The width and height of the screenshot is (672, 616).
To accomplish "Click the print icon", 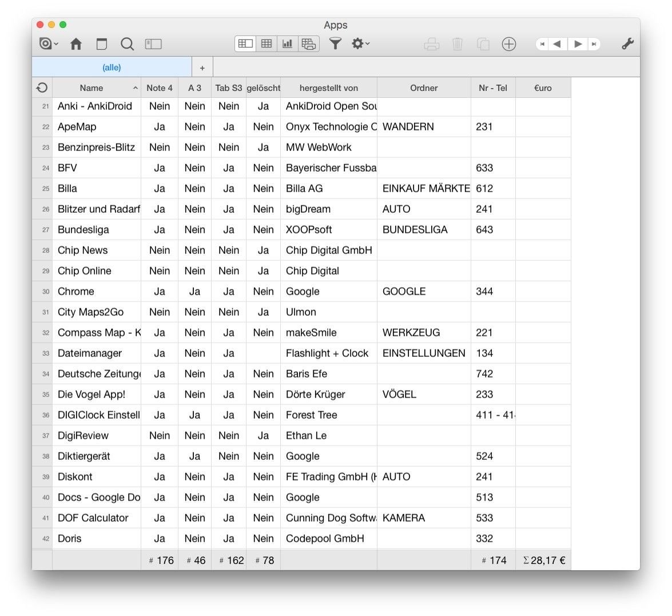I will point(432,43).
